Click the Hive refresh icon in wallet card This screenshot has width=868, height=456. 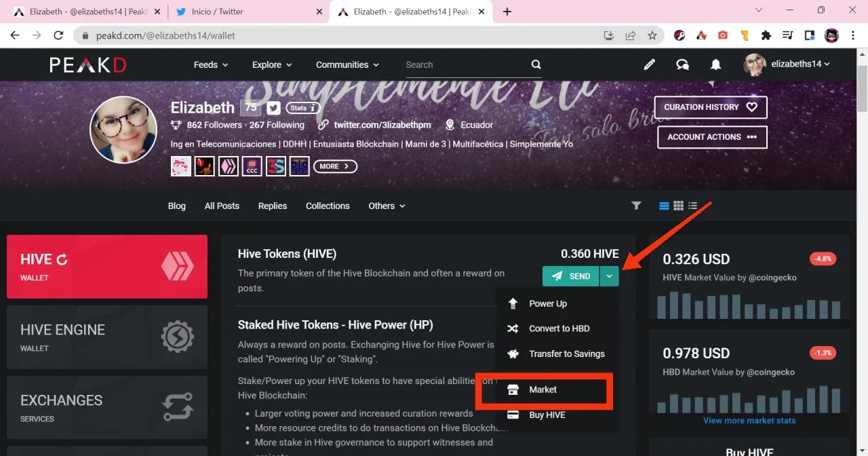coord(62,259)
